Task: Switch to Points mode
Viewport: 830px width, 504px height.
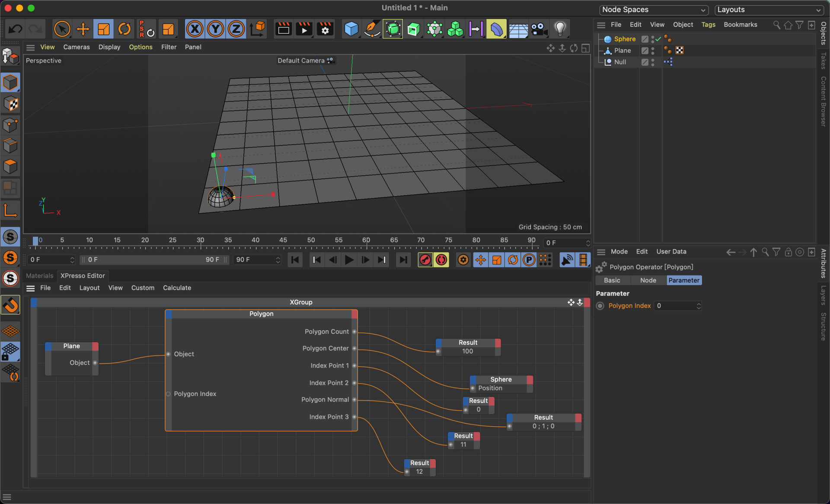Action: [x=10, y=125]
